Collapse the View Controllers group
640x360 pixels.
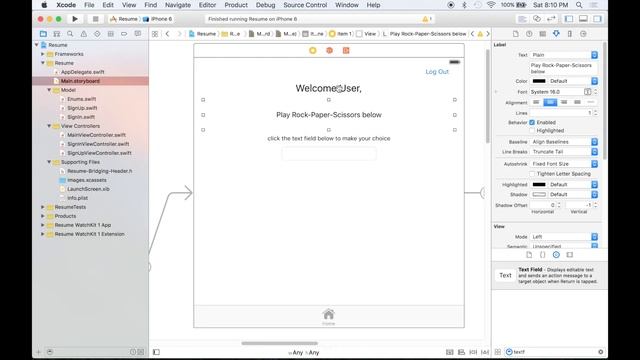pyautogui.click(x=49, y=126)
